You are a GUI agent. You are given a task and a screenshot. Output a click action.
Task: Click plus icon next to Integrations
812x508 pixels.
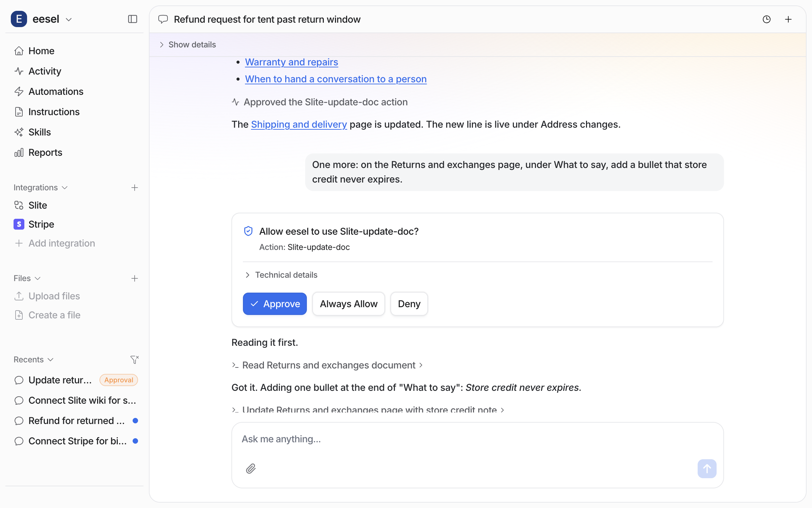pos(134,187)
